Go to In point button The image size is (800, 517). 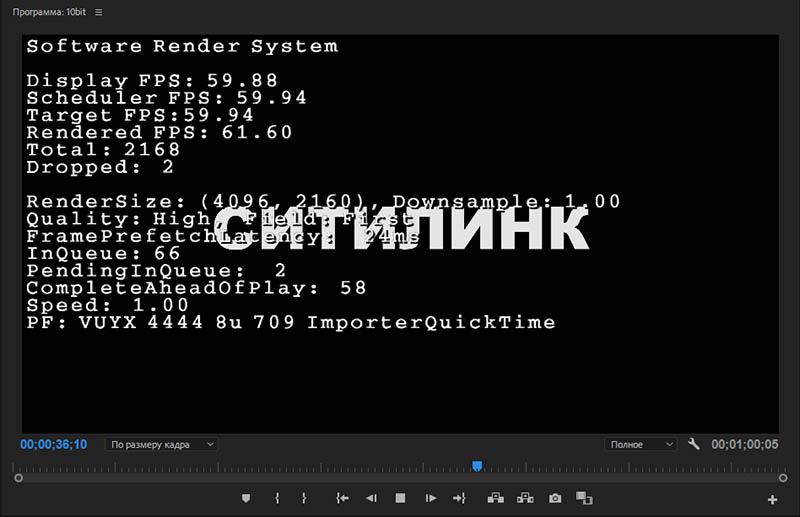pyautogui.click(x=342, y=498)
